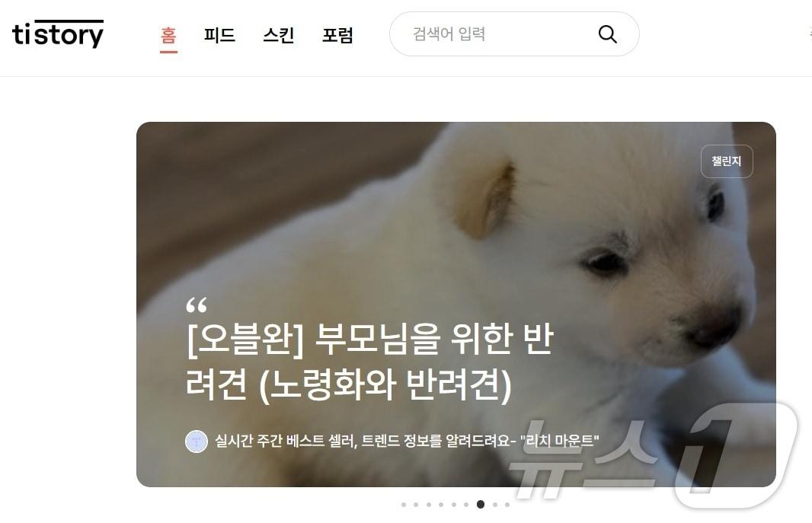Viewport: 812px width, 523px height.
Task: Click the magnifying glass search icon
Action: point(607,34)
